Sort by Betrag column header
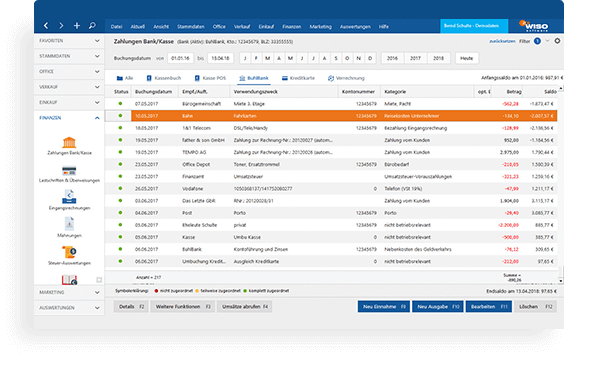 click(507, 92)
